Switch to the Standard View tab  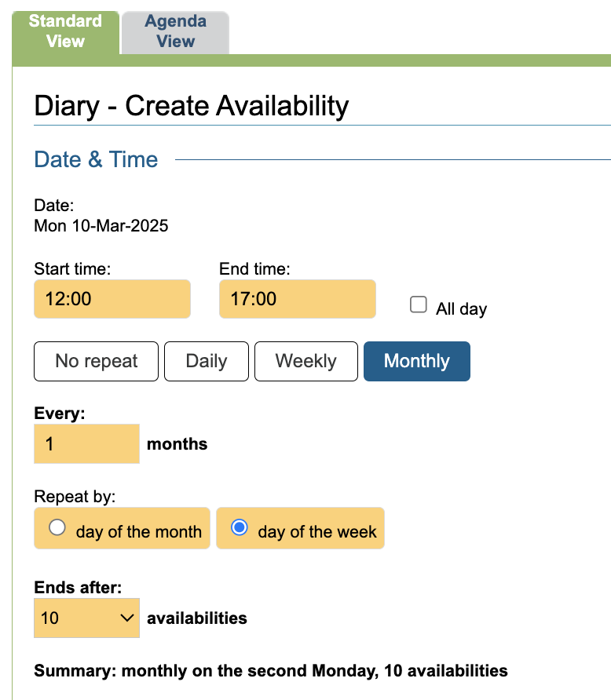pyautogui.click(x=65, y=31)
